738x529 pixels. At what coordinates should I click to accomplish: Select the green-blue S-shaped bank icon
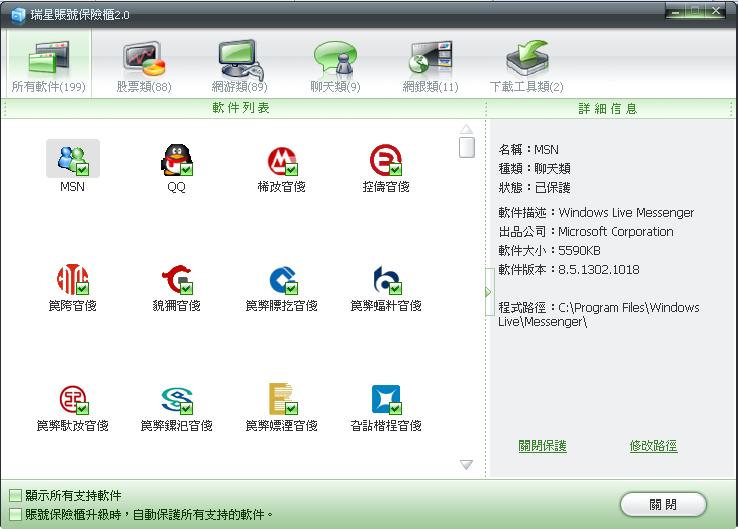(176, 400)
